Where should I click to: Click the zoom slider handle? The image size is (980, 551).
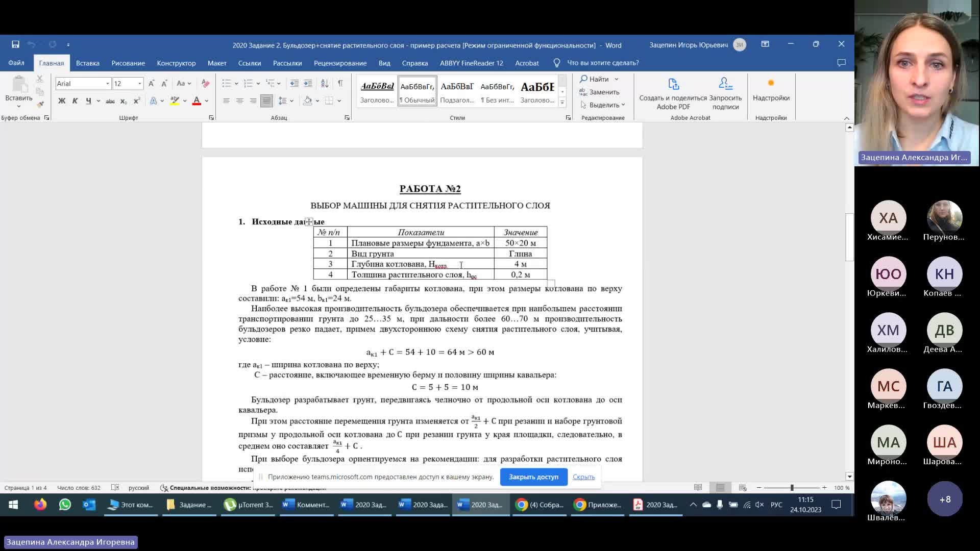click(x=792, y=488)
